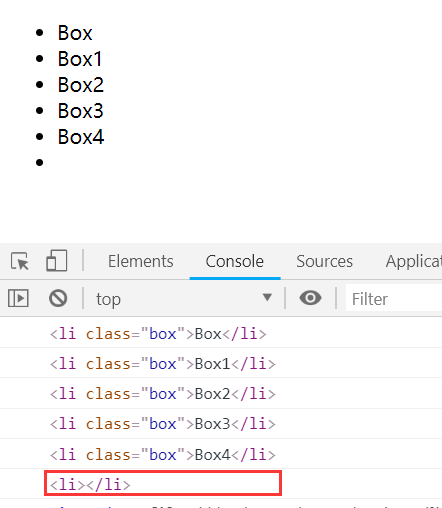This screenshot has width=442, height=508.
Task: Click the Box4 list item on page
Action: [81, 137]
